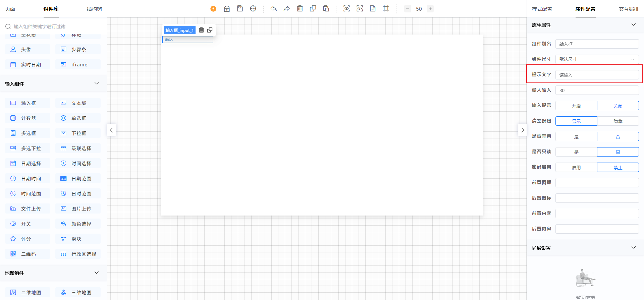Click the undo arrow in the toolbar
644x300 pixels.
pyautogui.click(x=274, y=9)
